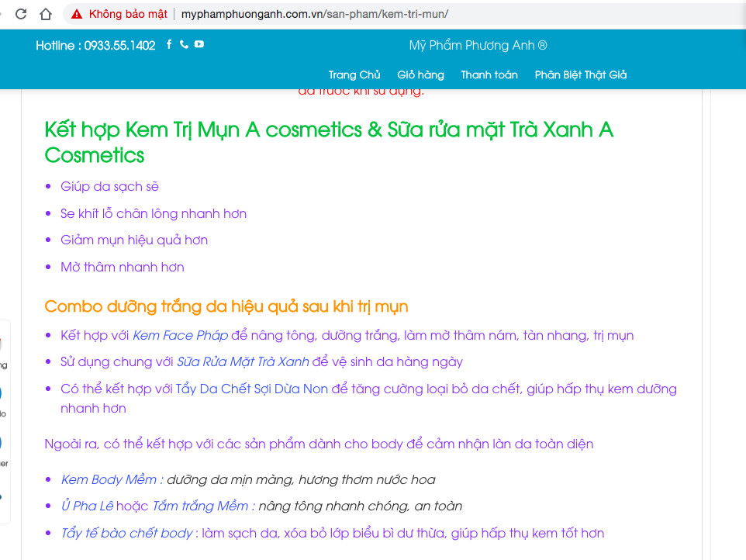
Task: Open the Sữa Rửa Mặt Trà Xanh link
Action: coord(243,362)
